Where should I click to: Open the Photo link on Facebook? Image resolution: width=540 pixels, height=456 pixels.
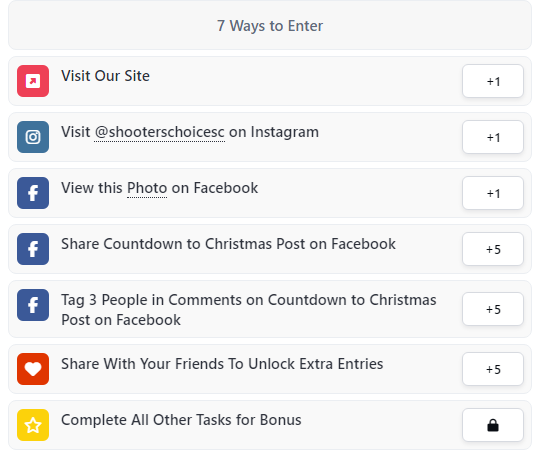tap(147, 188)
